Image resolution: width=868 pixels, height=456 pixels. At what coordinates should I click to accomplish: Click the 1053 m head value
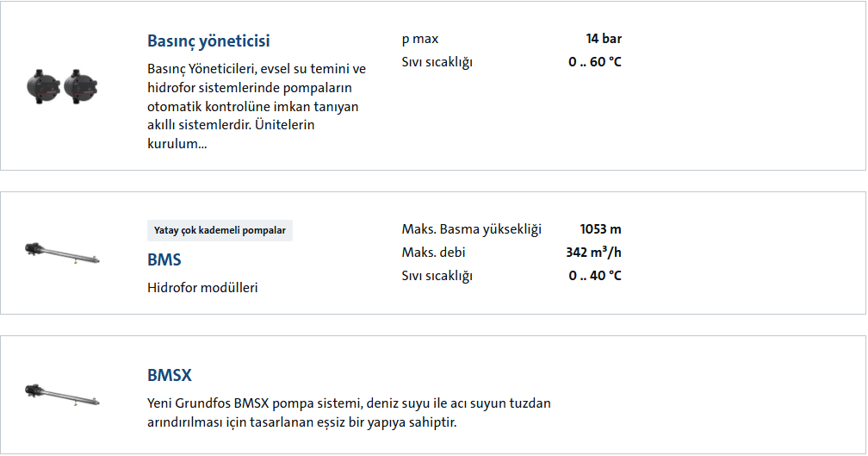pos(600,229)
